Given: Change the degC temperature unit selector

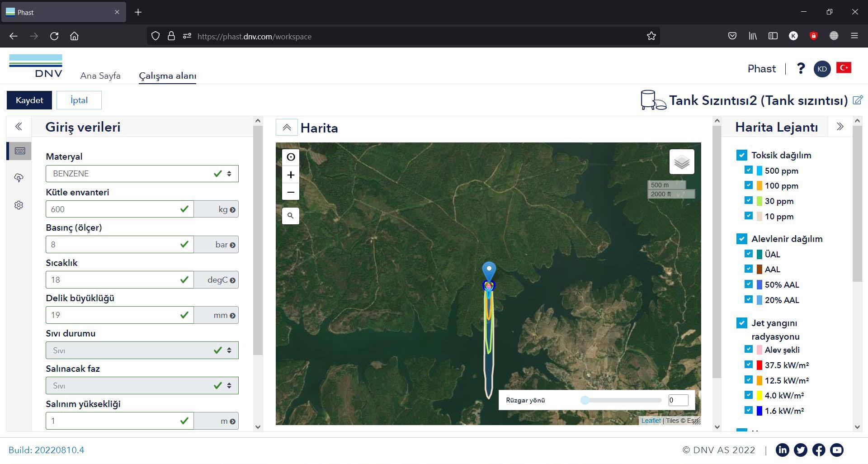Looking at the screenshot, I should tap(217, 280).
